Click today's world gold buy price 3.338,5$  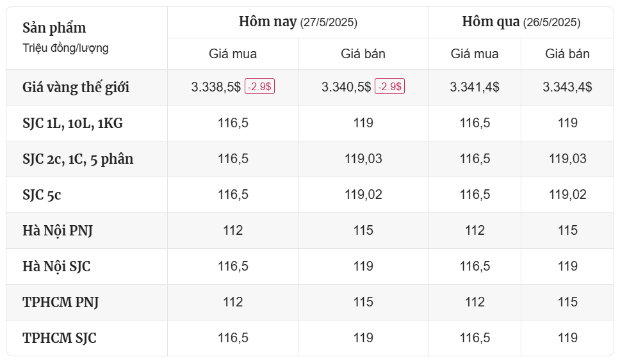coord(216,87)
